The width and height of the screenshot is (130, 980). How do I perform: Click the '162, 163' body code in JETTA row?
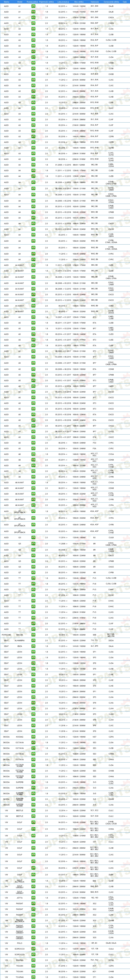pos(95,898)
